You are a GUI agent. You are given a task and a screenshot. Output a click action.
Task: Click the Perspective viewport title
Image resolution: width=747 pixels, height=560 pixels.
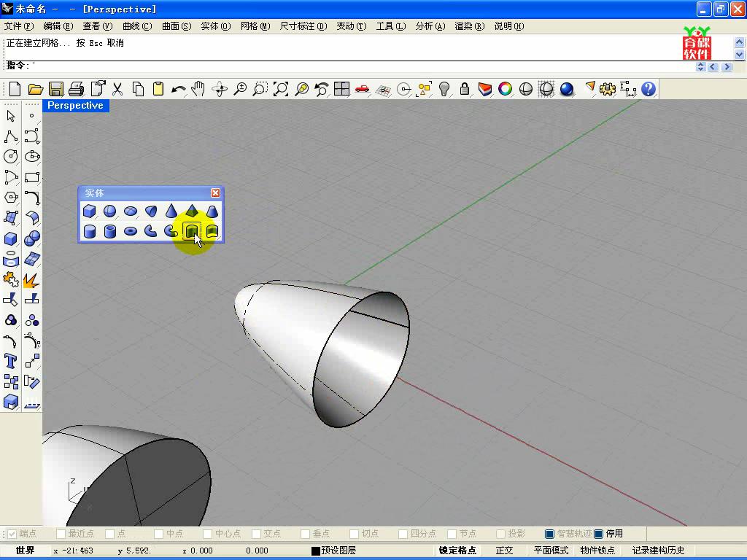[75, 106]
